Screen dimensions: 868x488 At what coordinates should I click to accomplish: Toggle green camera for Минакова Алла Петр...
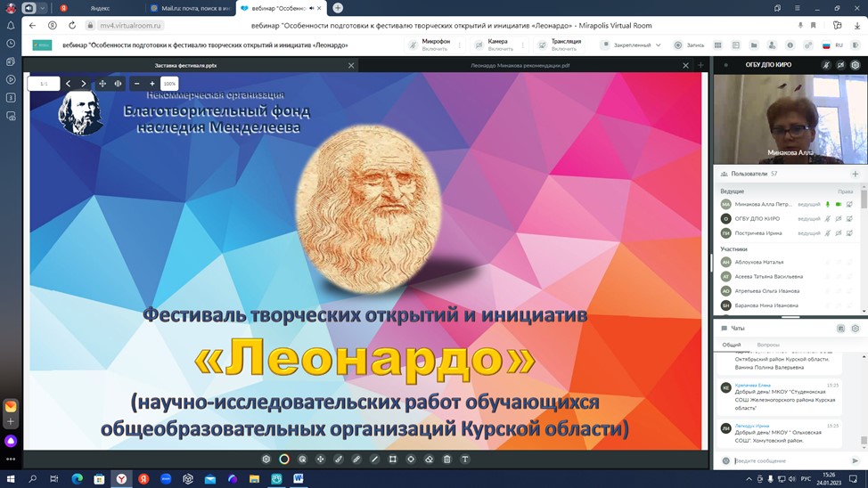click(839, 204)
